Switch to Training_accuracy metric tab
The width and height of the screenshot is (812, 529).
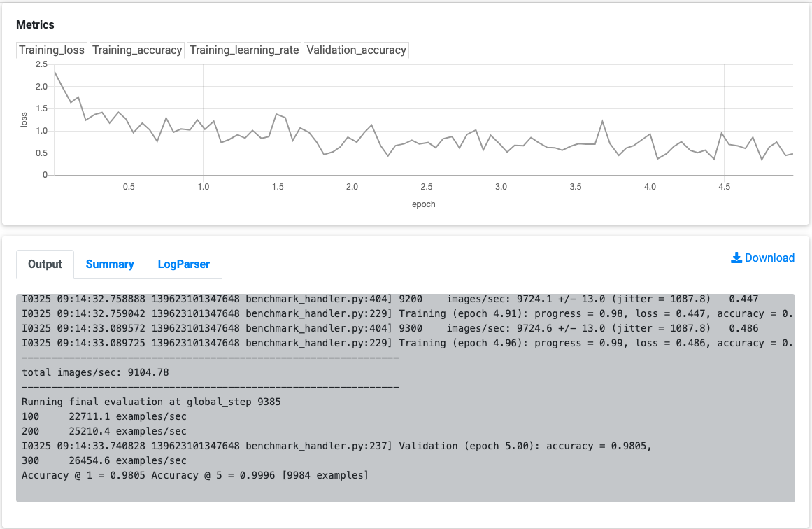coord(137,50)
